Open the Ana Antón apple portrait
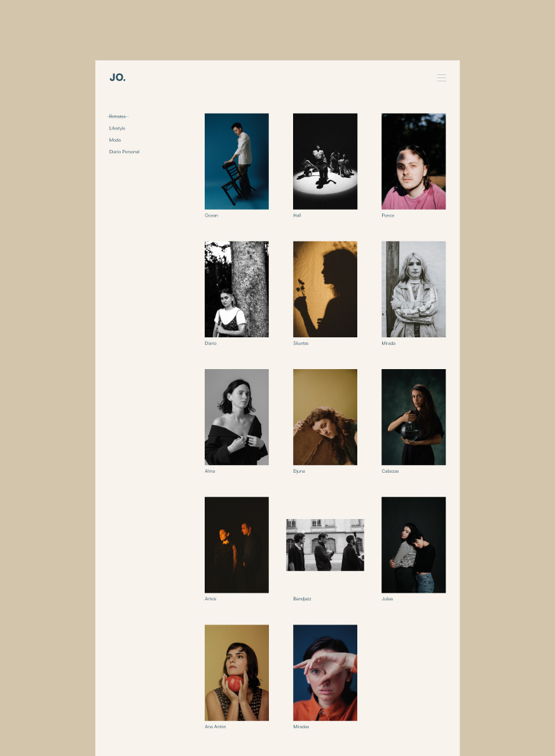The width and height of the screenshot is (555, 756). tap(236, 673)
